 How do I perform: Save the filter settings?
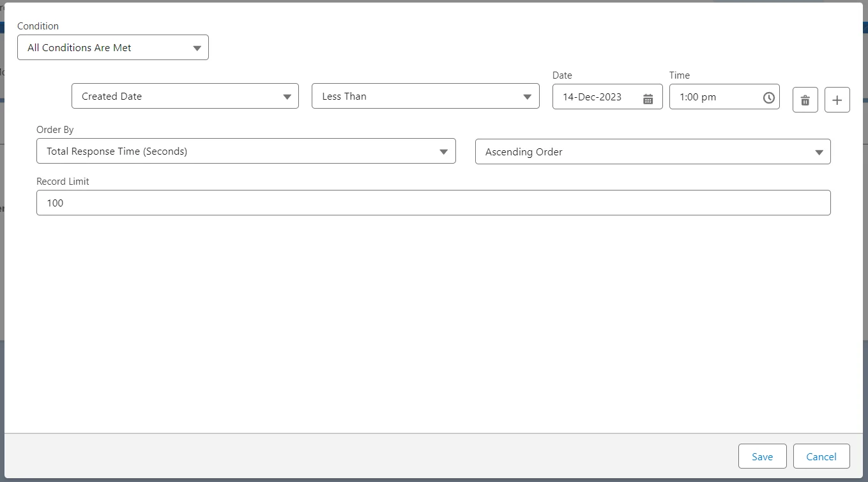click(762, 456)
